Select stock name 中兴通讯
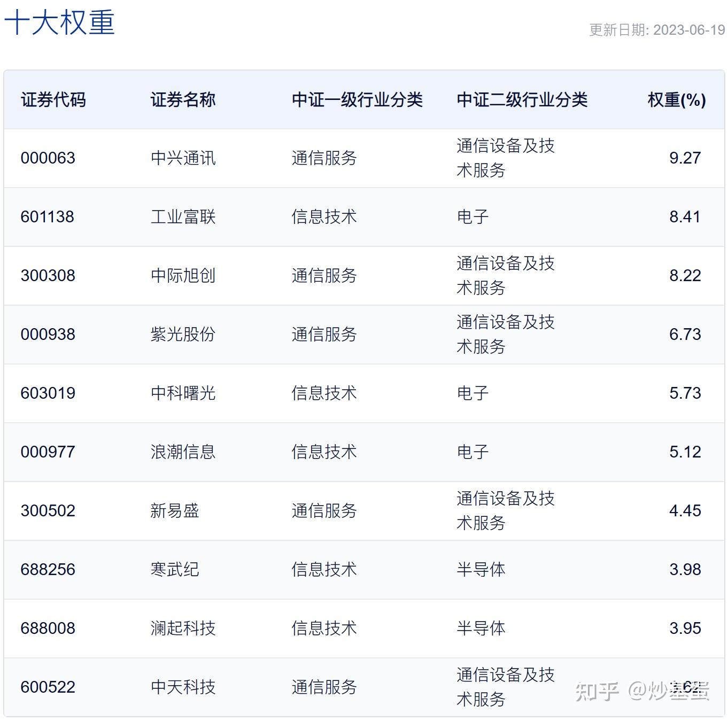 (183, 158)
